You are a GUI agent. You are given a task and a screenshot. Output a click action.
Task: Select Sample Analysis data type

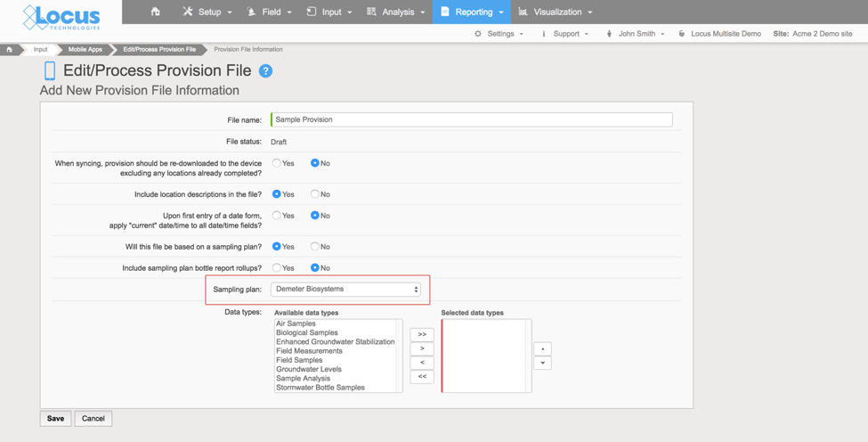(303, 379)
